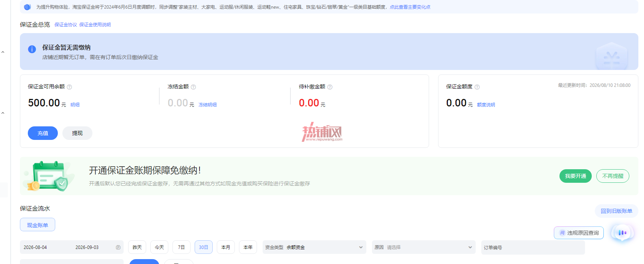The width and height of the screenshot is (644, 264).
Task: Switch to the 现金账单 tab
Action: tap(38, 225)
